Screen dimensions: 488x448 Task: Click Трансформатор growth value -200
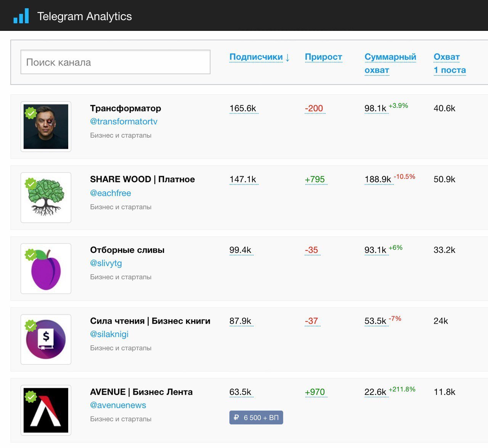314,108
